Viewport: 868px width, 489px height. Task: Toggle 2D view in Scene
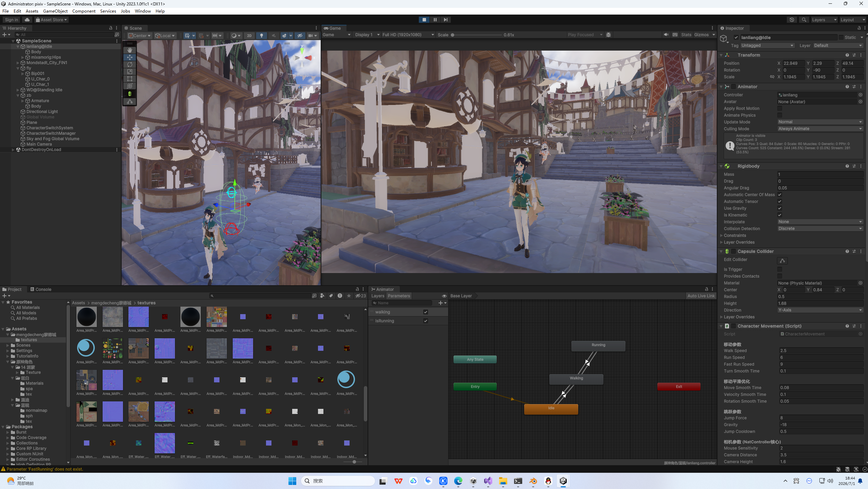[249, 36]
